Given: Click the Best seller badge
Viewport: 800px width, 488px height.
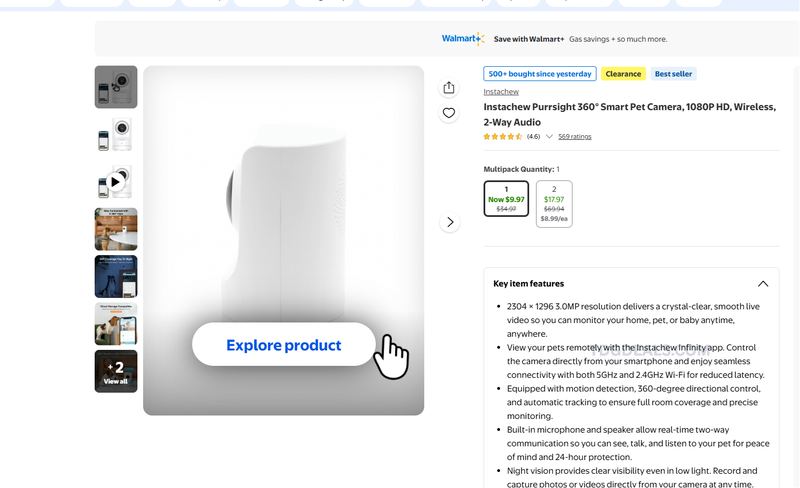Looking at the screenshot, I should click(x=673, y=74).
